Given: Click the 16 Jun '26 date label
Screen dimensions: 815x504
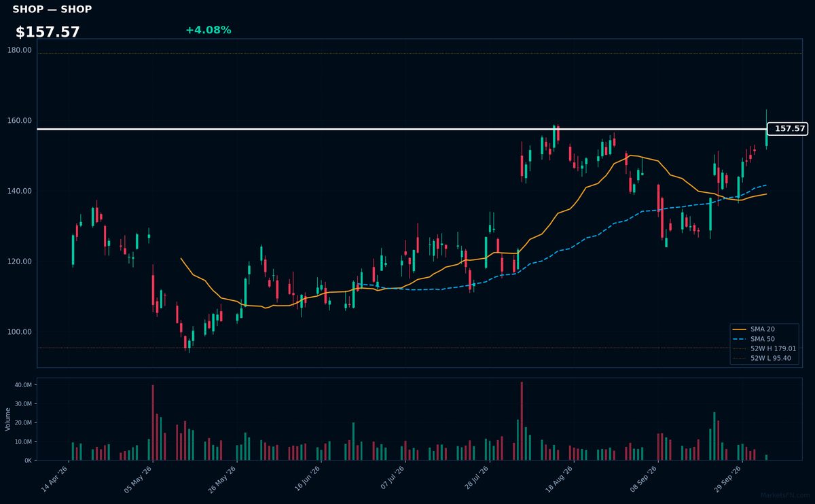Looking at the screenshot, I should (308, 478).
